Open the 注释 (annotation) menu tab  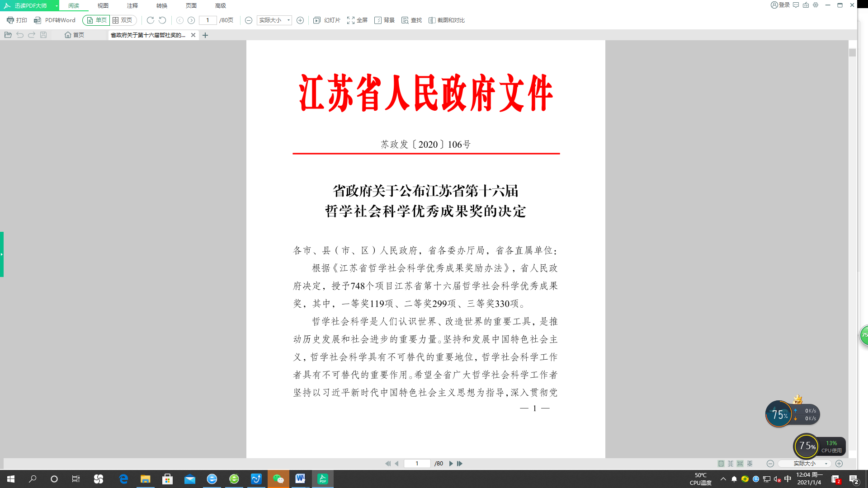click(x=132, y=6)
